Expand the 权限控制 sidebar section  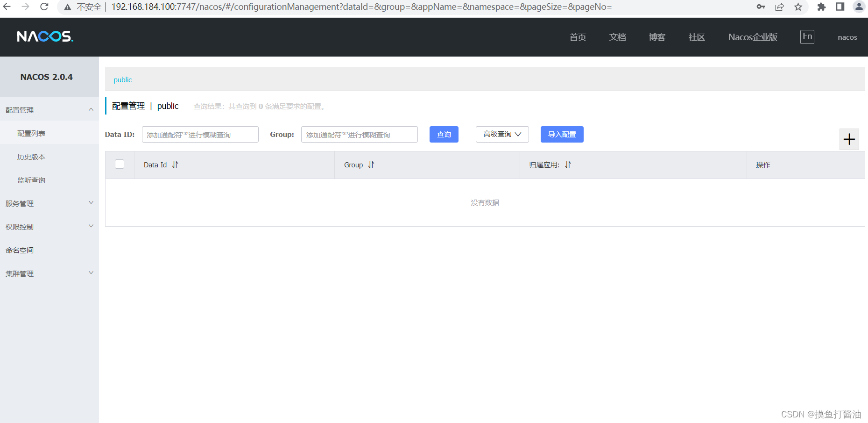pyautogui.click(x=49, y=227)
